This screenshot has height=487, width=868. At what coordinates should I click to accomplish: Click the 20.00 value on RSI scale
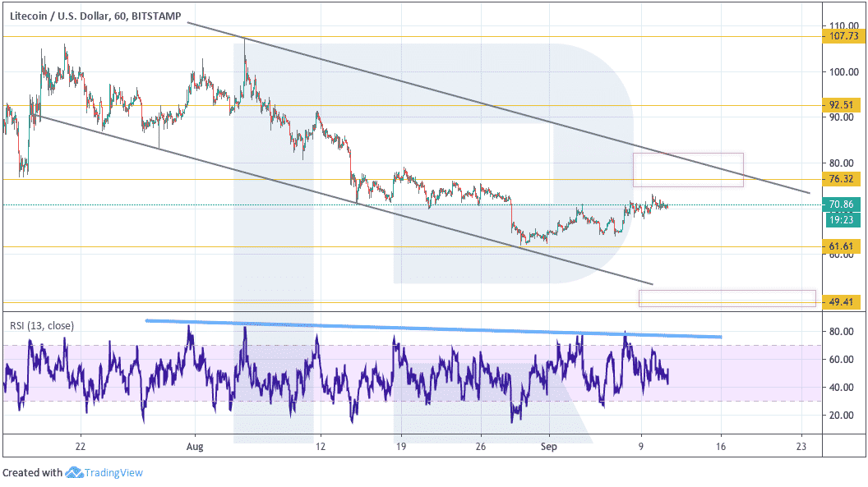[841, 415]
